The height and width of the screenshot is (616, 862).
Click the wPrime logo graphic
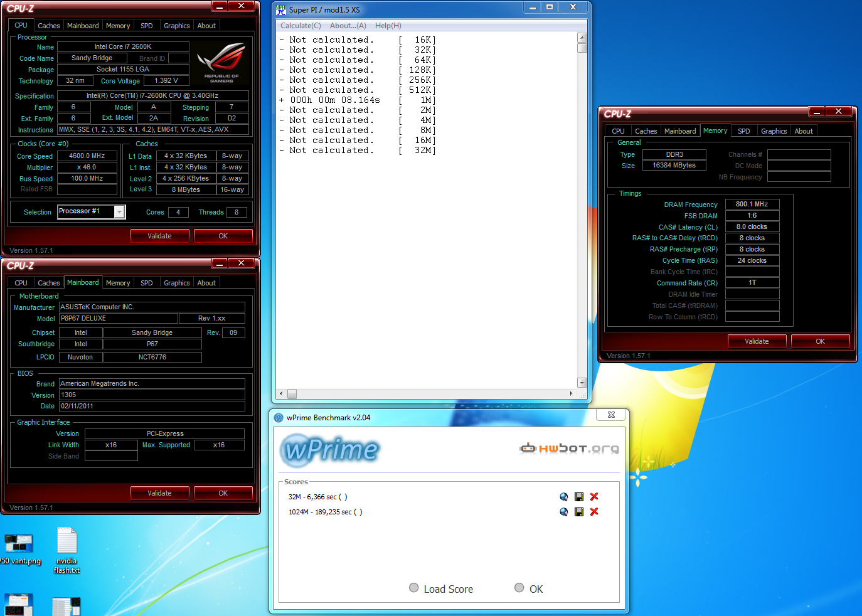point(330,450)
